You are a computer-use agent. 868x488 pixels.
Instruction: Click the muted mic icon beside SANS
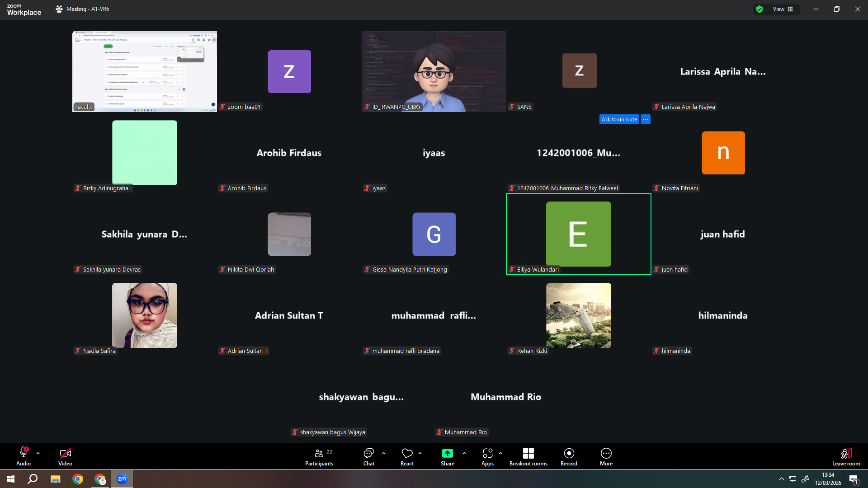pyautogui.click(x=512, y=107)
